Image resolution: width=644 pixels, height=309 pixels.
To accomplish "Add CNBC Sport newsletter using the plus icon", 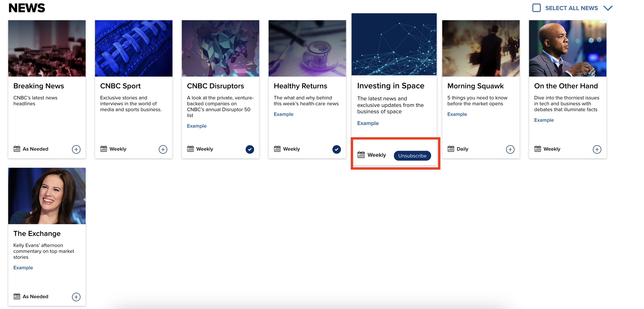I will point(163,149).
